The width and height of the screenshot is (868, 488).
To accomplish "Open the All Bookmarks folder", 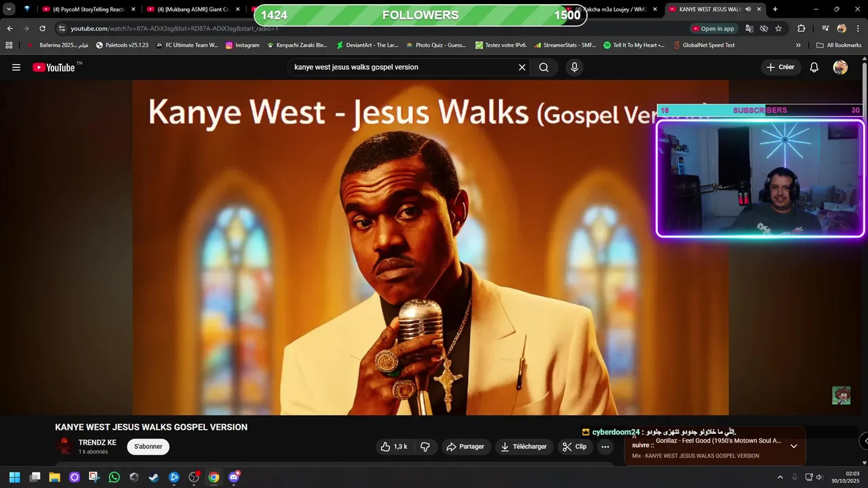I will 839,45.
